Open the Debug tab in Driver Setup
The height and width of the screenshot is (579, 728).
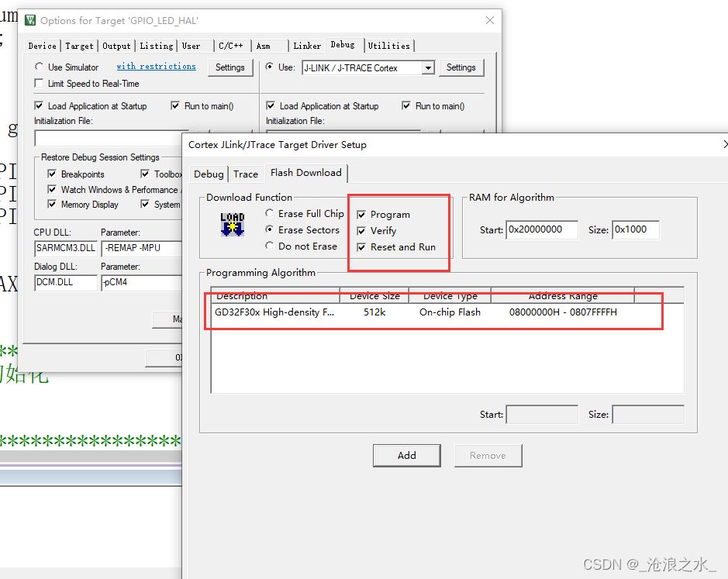(x=209, y=174)
